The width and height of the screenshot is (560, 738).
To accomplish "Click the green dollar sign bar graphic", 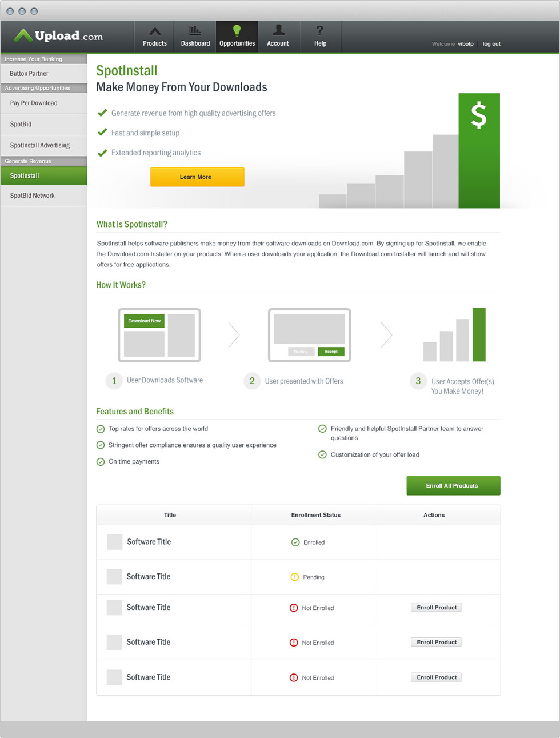I will (x=479, y=150).
